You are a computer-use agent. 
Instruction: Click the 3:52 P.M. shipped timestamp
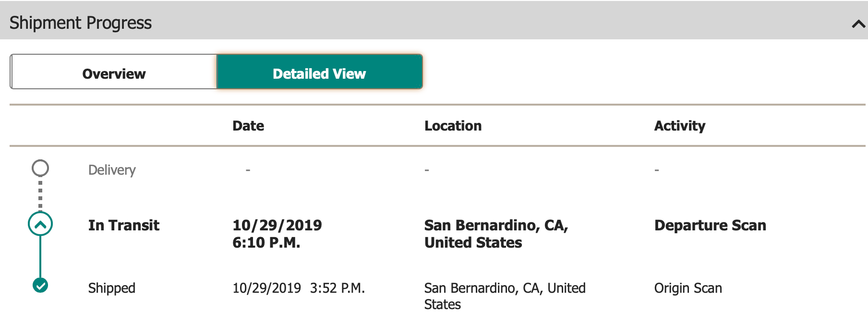click(x=338, y=288)
